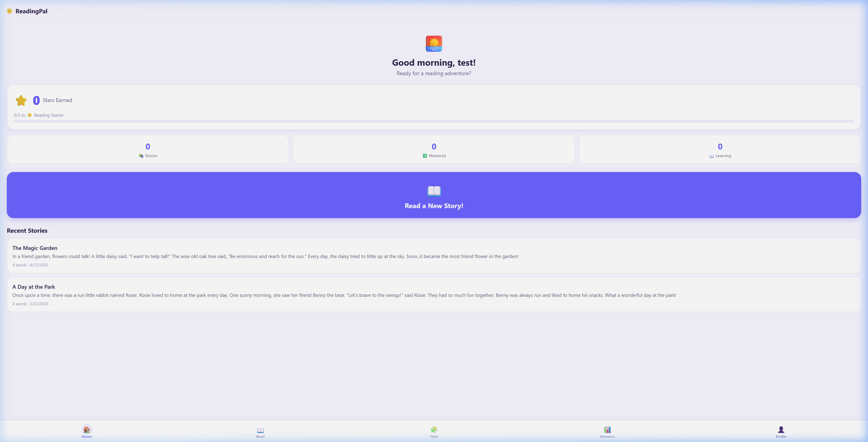The height and width of the screenshot is (442, 868).
Task: Select the Learning stats card
Action: pyautogui.click(x=720, y=149)
